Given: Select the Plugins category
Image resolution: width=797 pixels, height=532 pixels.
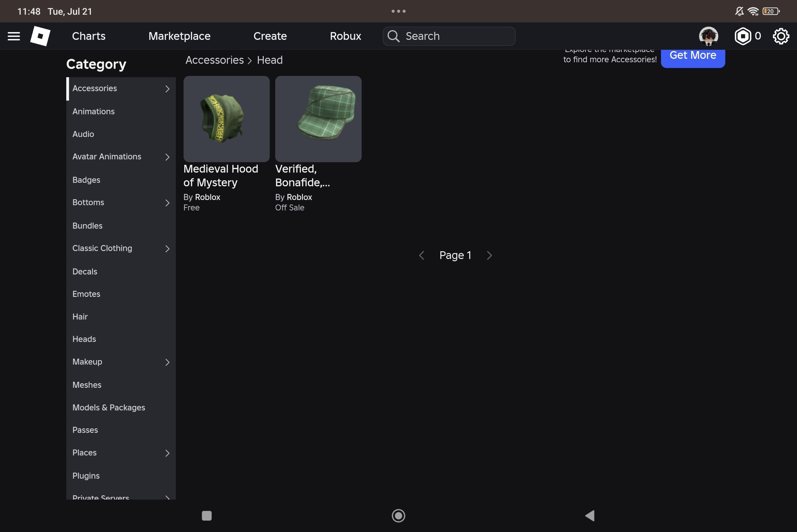Looking at the screenshot, I should point(121,476).
